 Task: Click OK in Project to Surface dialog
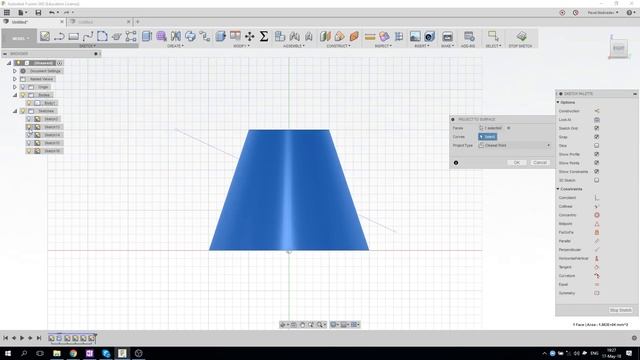point(517,162)
